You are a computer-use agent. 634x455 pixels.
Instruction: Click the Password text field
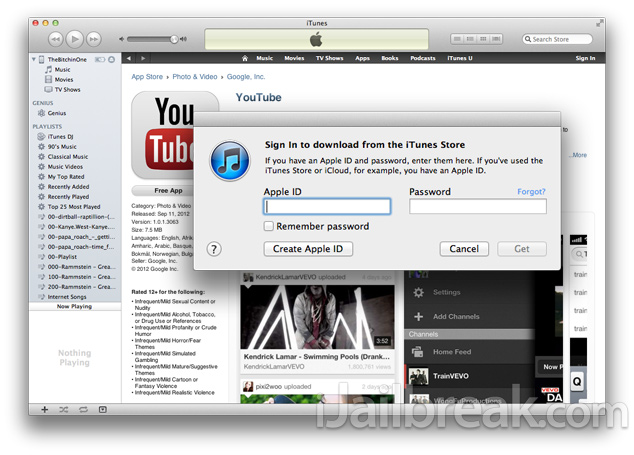[478, 206]
